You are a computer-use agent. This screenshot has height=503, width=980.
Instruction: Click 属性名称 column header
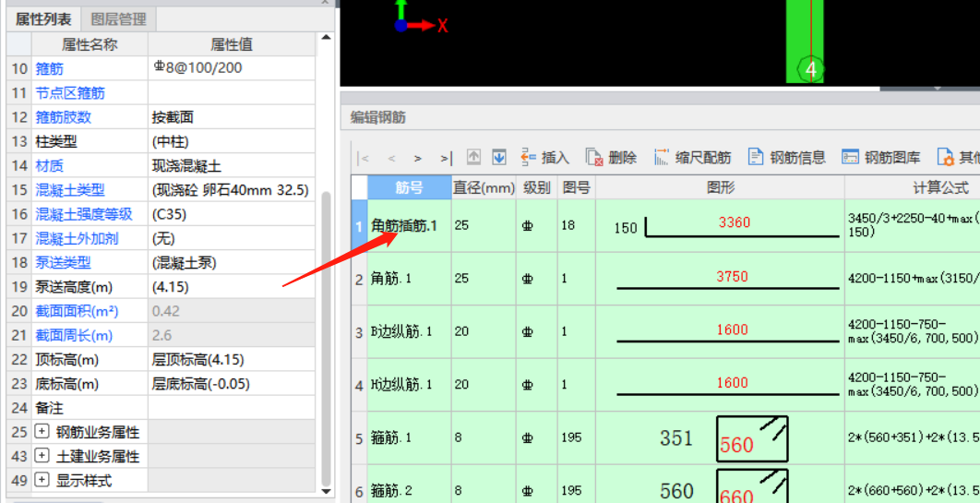[90, 44]
